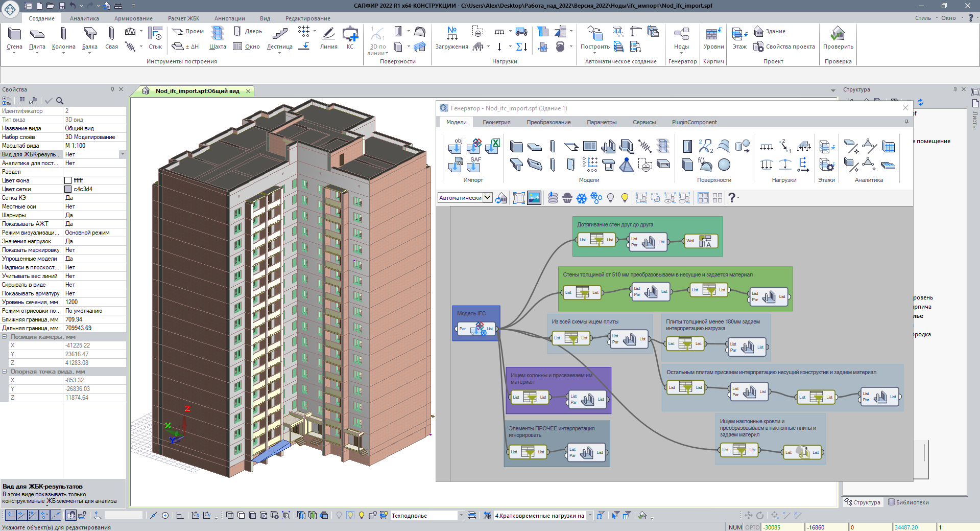The height and width of the screenshot is (531, 980).
Task: Click the help question mark in Generator toolbar
Action: point(732,198)
